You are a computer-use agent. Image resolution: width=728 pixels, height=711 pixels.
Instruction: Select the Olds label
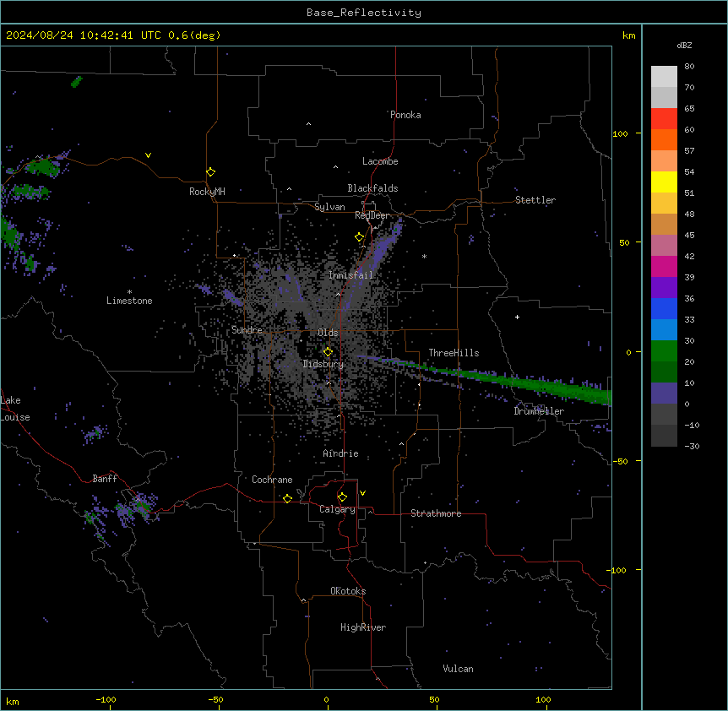pyautogui.click(x=328, y=333)
